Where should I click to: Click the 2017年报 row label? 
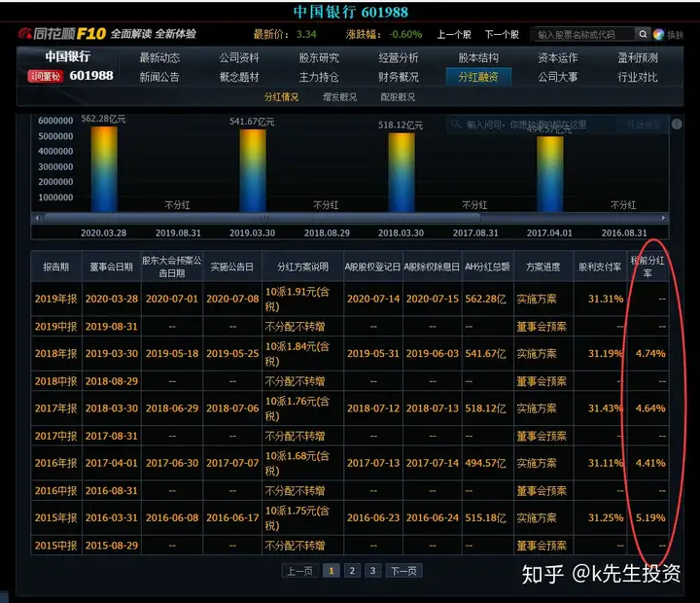tap(55, 408)
